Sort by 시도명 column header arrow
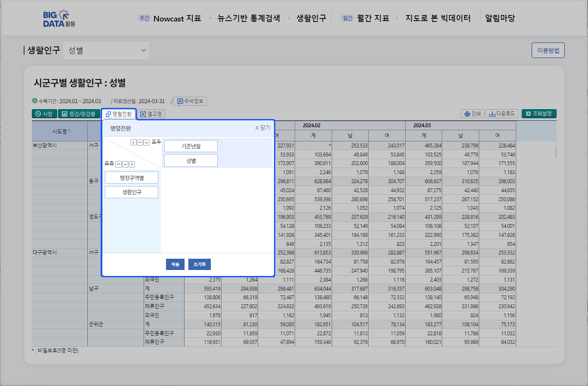This screenshot has height=386, width=588. (70, 131)
